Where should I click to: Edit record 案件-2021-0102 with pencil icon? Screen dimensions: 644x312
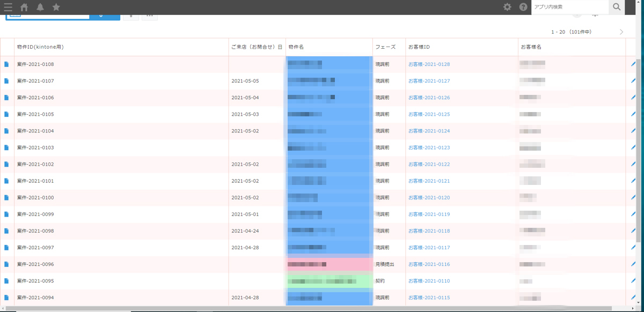tap(633, 165)
